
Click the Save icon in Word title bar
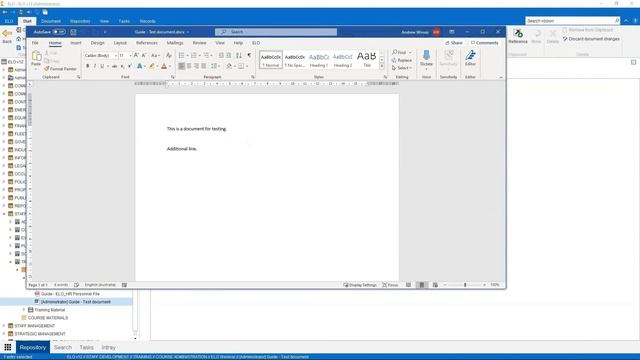[73, 32]
